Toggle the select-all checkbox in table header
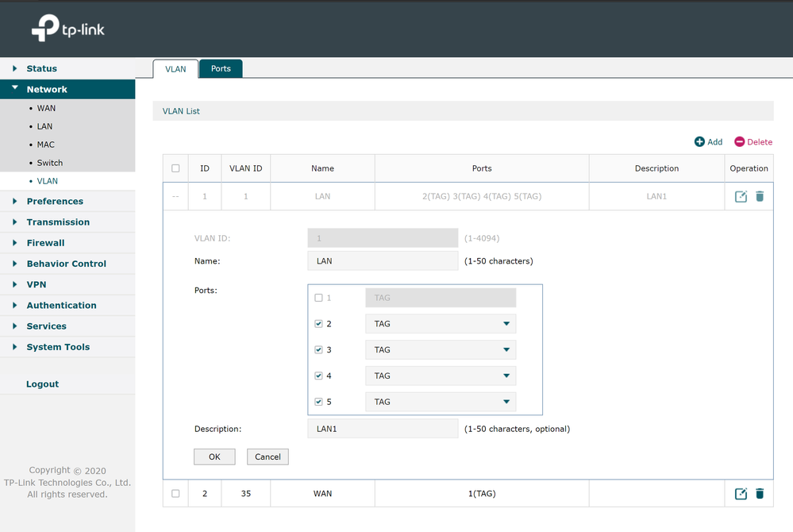Viewport: 793px width, 532px height. point(175,168)
